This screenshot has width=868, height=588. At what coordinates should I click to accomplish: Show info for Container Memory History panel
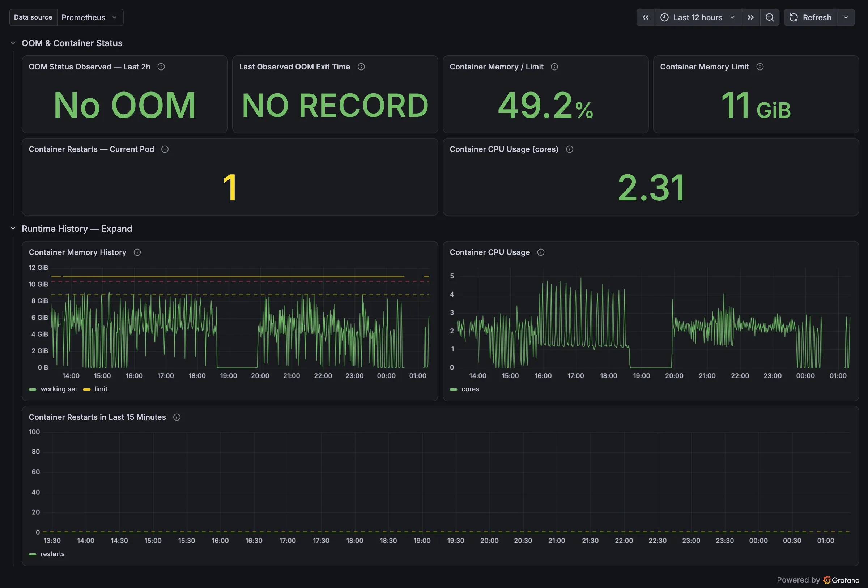pos(137,252)
